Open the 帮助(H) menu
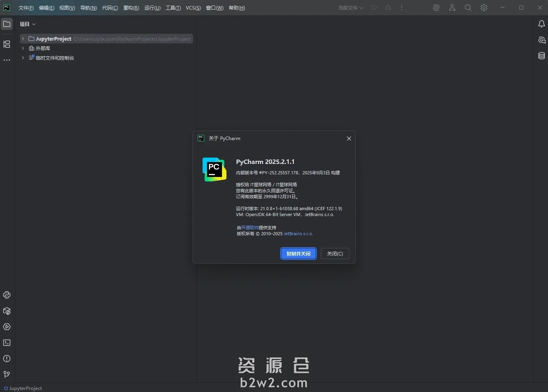Viewport: 548px width, 392px height. click(x=237, y=8)
